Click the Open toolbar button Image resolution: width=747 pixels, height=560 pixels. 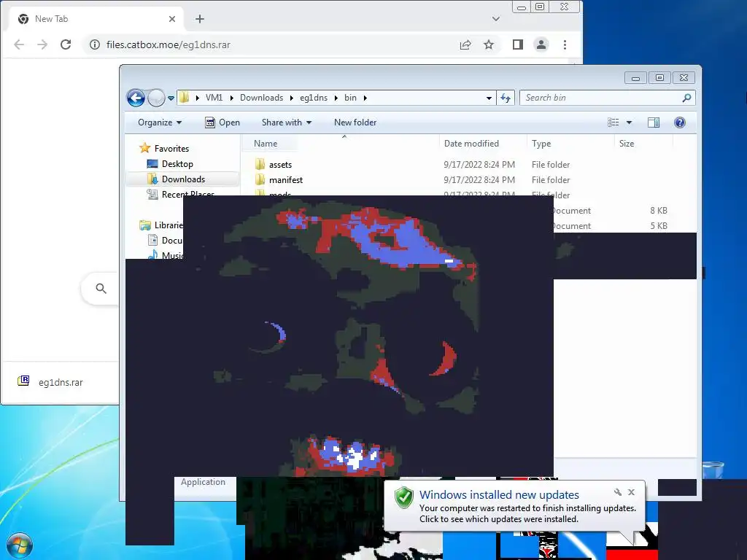click(x=222, y=122)
